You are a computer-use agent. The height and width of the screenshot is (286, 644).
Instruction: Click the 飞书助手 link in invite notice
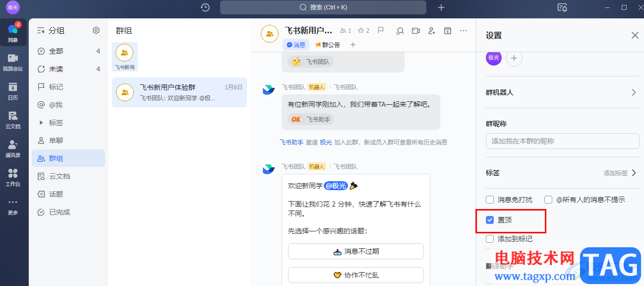click(291, 142)
